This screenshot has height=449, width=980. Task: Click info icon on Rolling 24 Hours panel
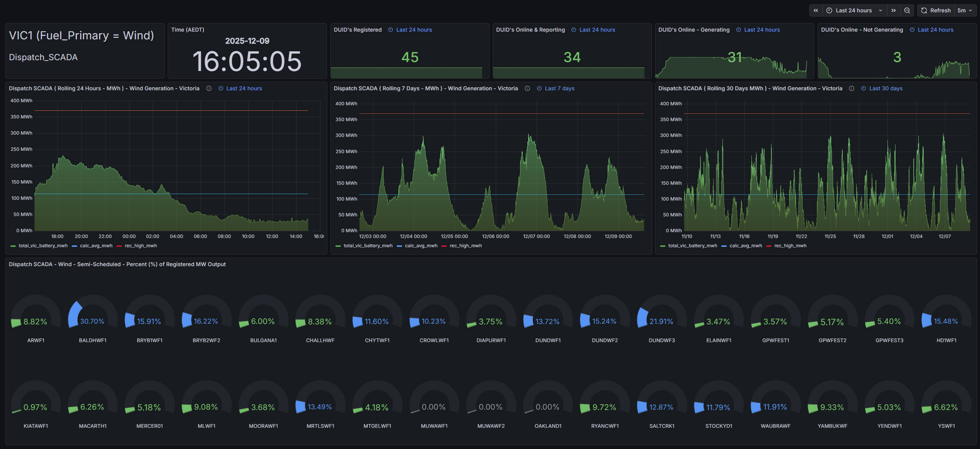(209, 88)
